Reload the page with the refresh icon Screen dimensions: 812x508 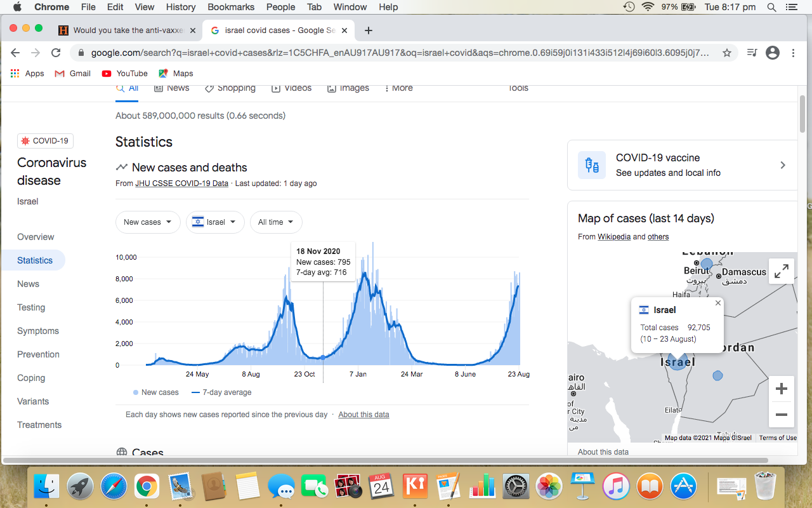click(56, 53)
